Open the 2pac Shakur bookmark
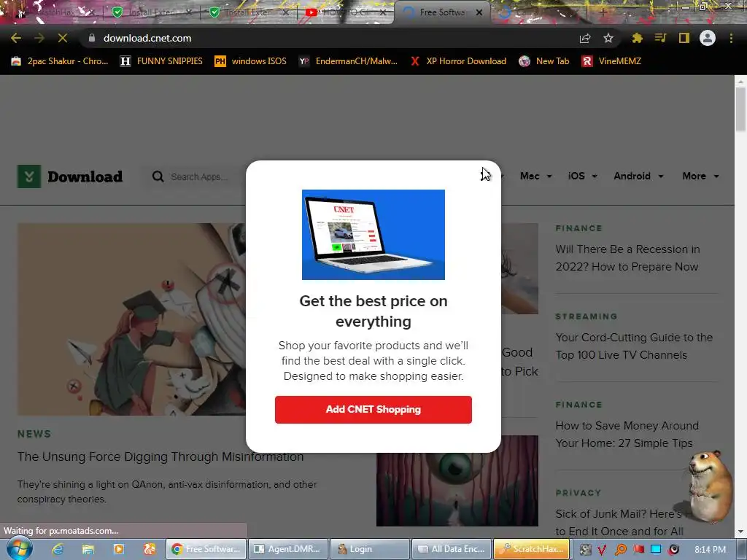The image size is (747, 560). [60, 61]
